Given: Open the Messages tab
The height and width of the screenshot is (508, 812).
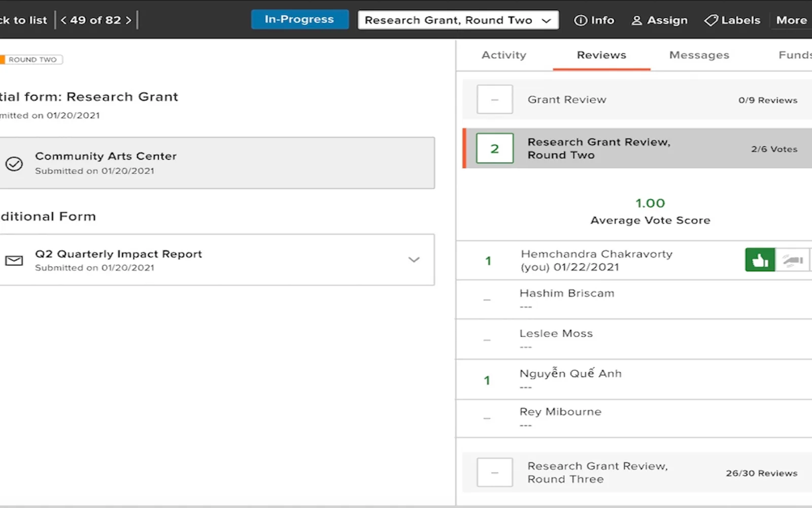Looking at the screenshot, I should 699,55.
